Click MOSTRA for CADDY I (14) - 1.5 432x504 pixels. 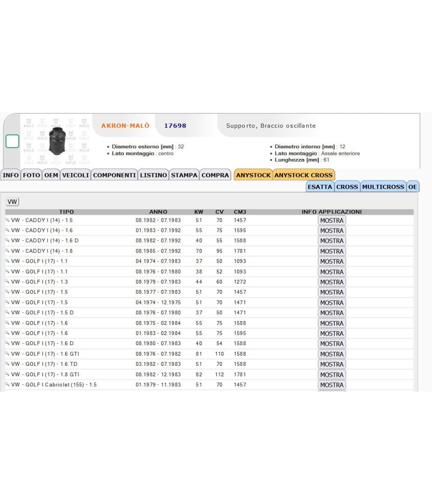pyautogui.click(x=332, y=220)
